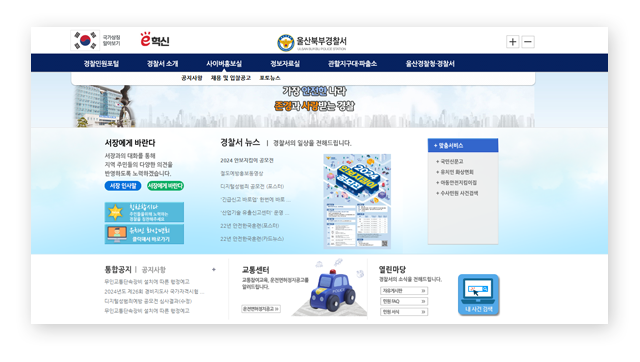The height and width of the screenshot is (362, 640).
Task: Select the 공지사항 tab next to 통합공지
Action: pyautogui.click(x=153, y=270)
